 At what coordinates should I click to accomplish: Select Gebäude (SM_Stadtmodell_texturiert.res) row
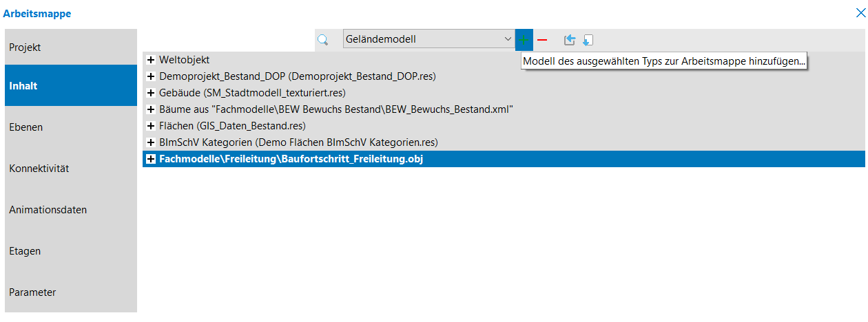pos(504,93)
